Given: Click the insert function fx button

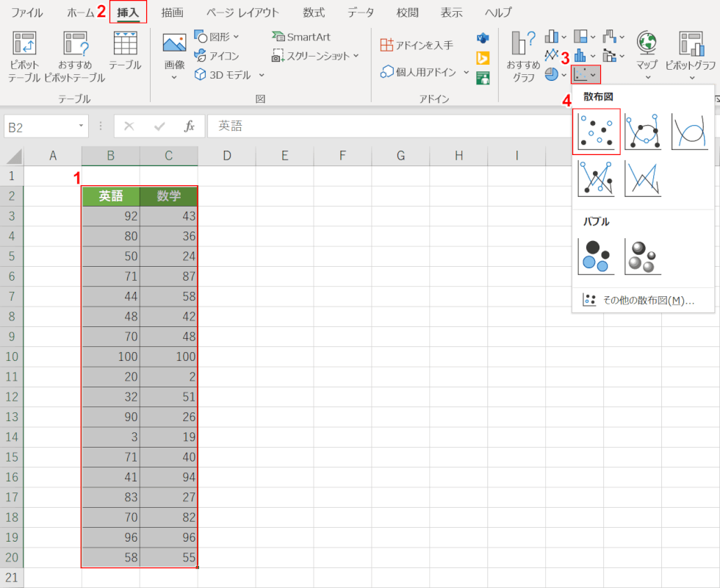Looking at the screenshot, I should click(x=190, y=126).
